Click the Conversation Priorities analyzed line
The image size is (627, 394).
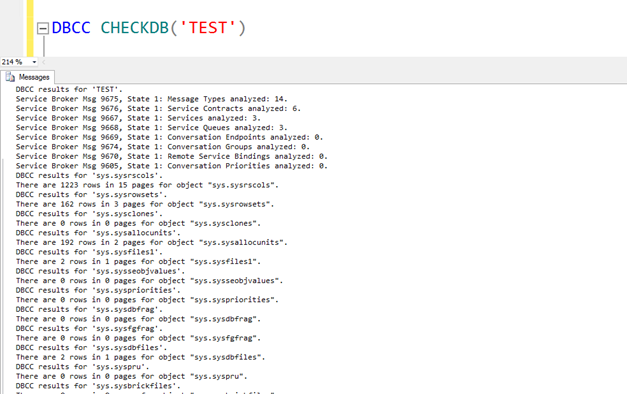pos(172,166)
